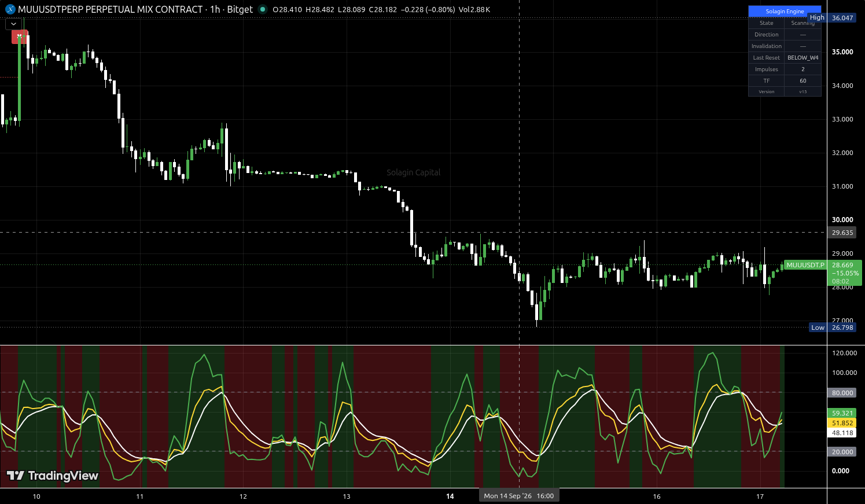Click the date 16 on the time axis

(657, 496)
